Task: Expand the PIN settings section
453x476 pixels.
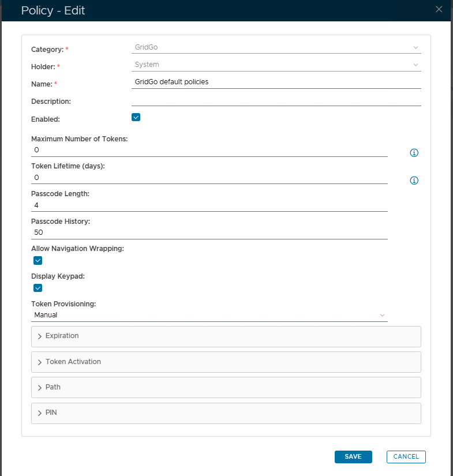Action: 225,413
